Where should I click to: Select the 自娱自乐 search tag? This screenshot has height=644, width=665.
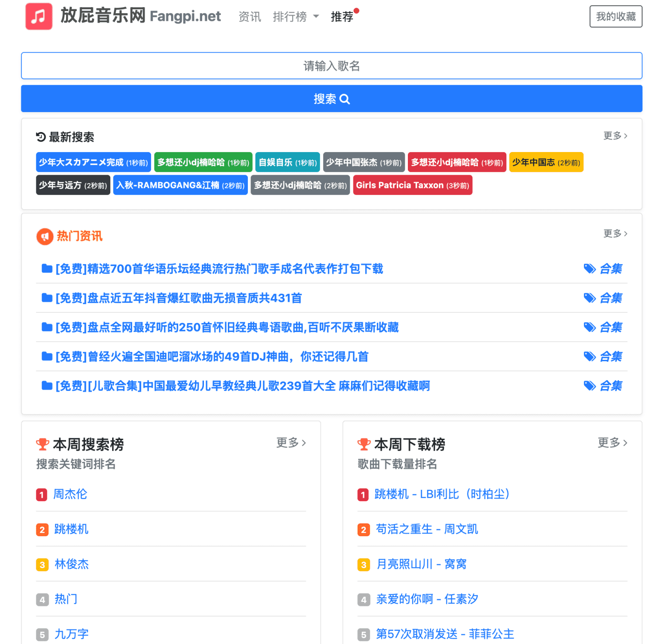tap(288, 162)
